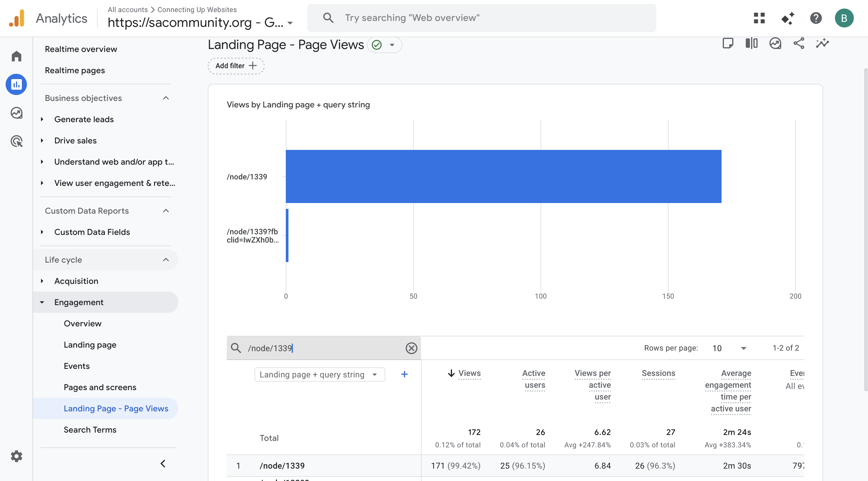Image resolution: width=868 pixels, height=481 pixels.
Task: Click the Share this report icon
Action: pos(799,43)
